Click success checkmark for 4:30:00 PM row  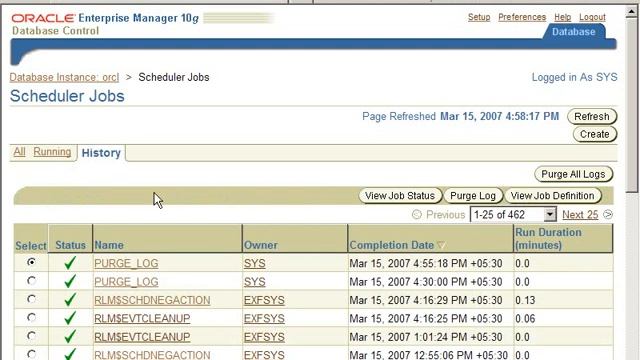click(x=70, y=281)
